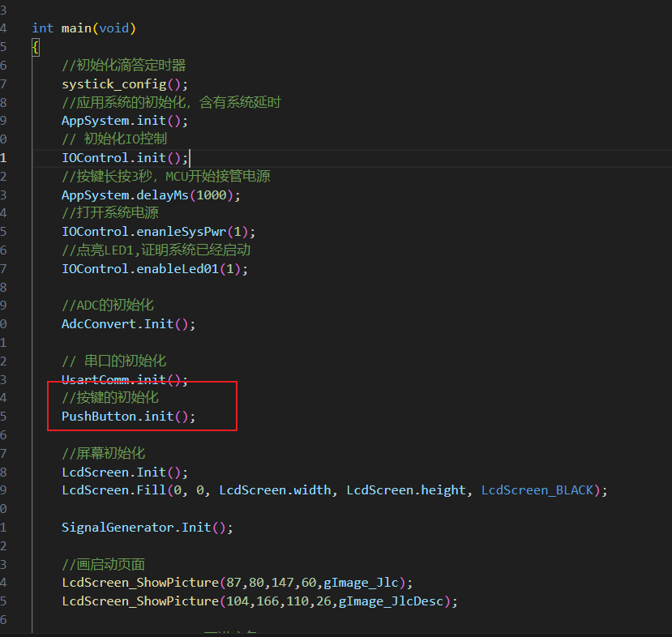Click the comment '//打开系统电源'
Screen dimensions: 672x637
[x=110, y=213]
